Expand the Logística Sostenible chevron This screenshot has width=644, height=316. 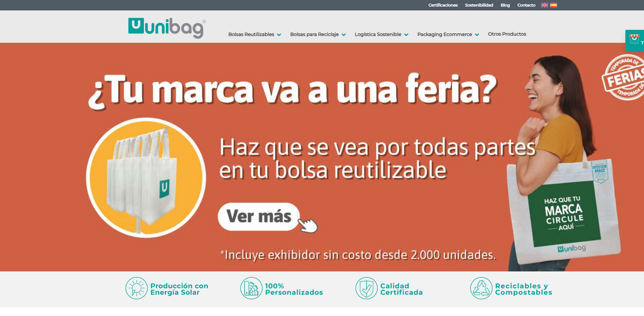click(x=406, y=35)
